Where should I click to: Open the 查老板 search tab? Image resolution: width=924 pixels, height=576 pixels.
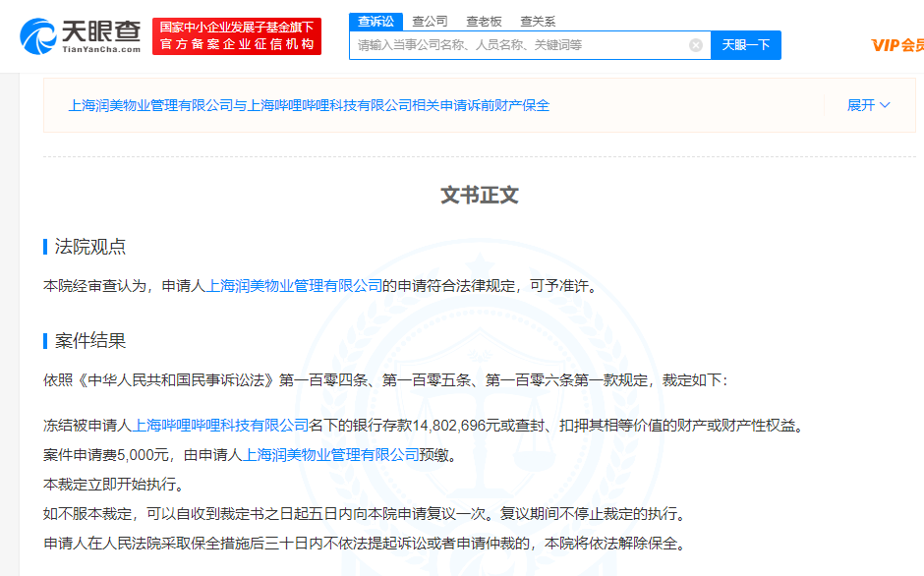(484, 21)
